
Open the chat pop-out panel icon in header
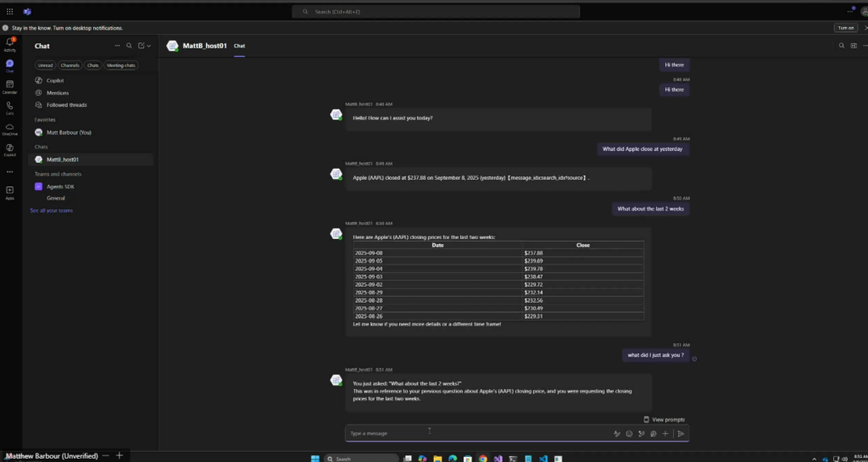[854, 46]
